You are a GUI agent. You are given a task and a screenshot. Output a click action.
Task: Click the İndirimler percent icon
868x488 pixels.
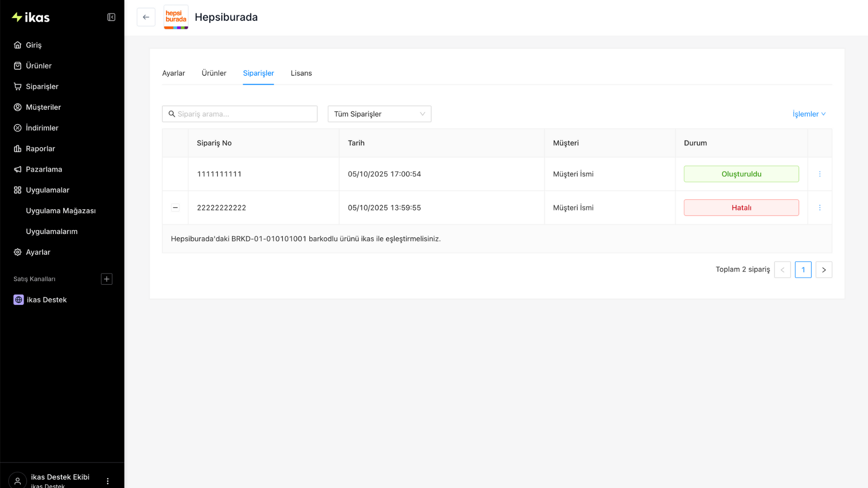(x=18, y=128)
